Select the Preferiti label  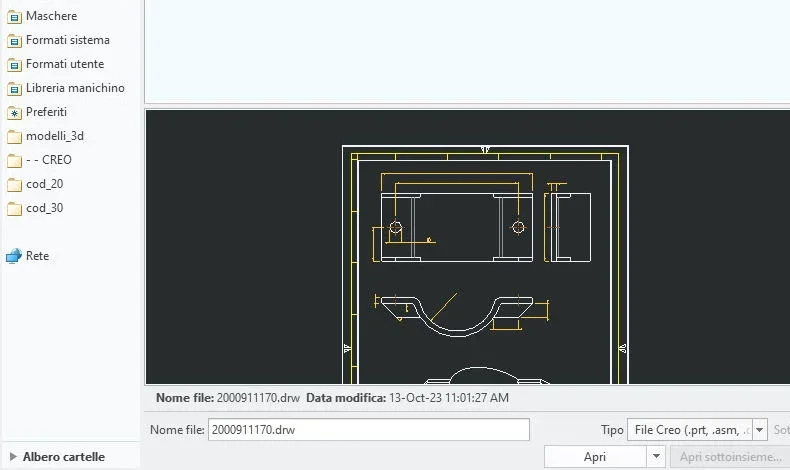[x=46, y=112]
